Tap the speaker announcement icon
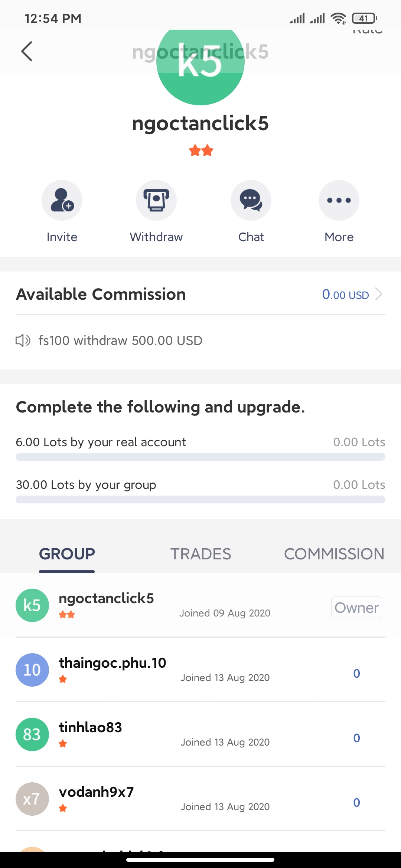This screenshot has width=401, height=868. click(23, 340)
